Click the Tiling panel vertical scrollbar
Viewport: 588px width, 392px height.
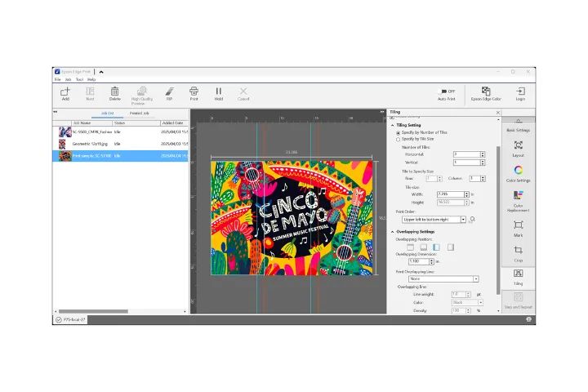[x=498, y=220]
